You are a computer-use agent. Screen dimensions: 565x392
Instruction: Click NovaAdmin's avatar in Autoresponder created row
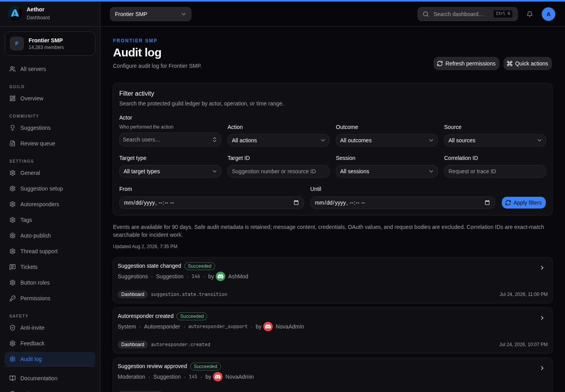tap(268, 327)
